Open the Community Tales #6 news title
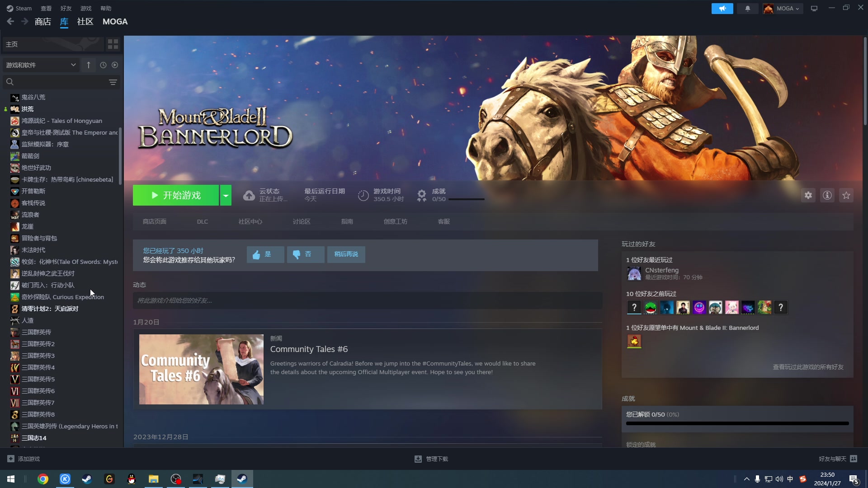This screenshot has height=488, width=868. click(309, 349)
